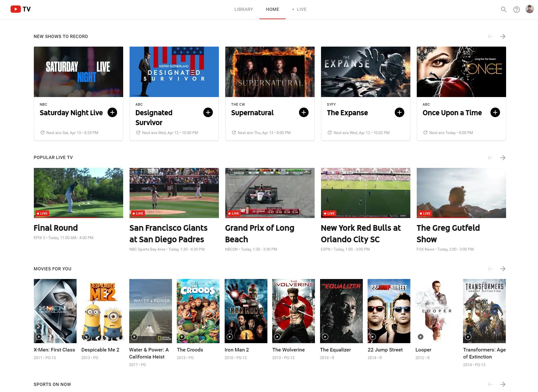Show previous Popular Live TV items
Screen dimensions: 538x392
490,158
